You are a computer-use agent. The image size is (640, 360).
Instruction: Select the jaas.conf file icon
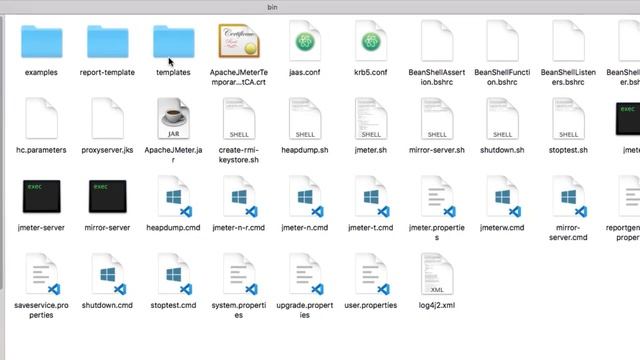[305, 41]
